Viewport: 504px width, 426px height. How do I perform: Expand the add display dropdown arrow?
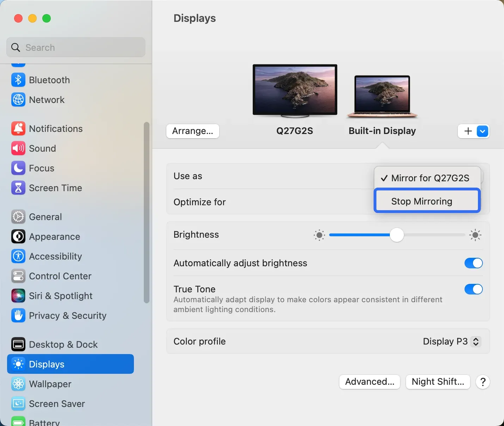pos(483,131)
